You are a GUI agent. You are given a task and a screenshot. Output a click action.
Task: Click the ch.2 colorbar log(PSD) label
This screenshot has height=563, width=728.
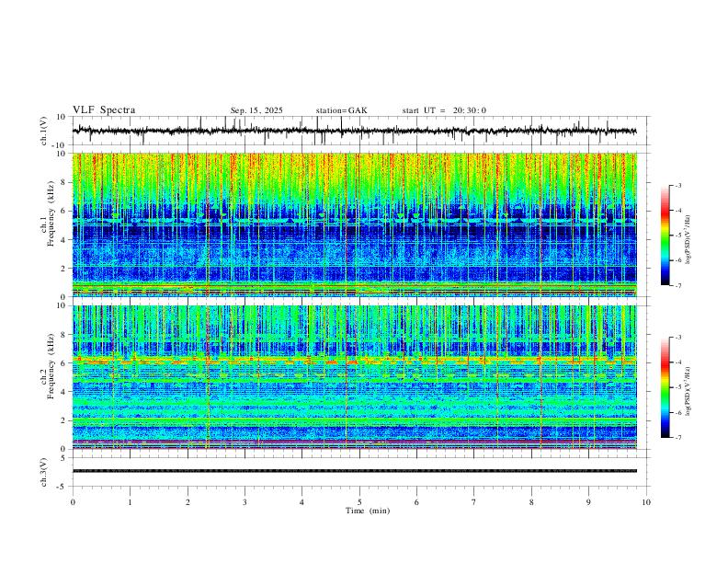click(688, 391)
